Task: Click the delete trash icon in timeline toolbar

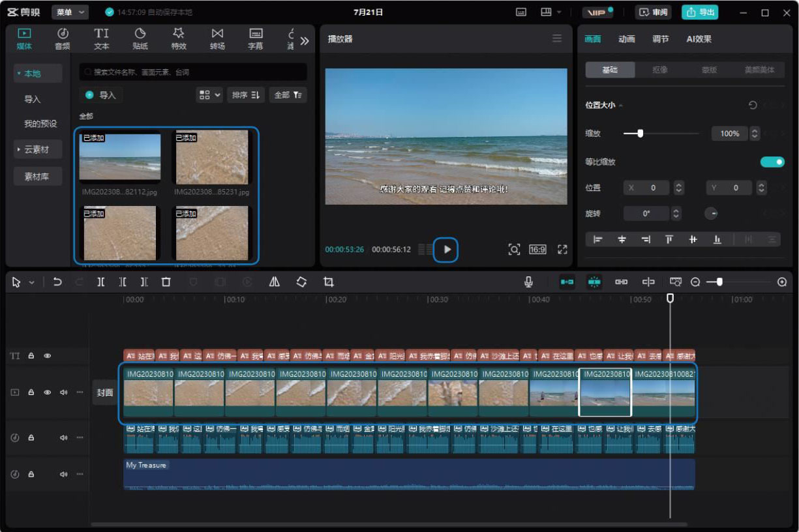Action: (166, 282)
